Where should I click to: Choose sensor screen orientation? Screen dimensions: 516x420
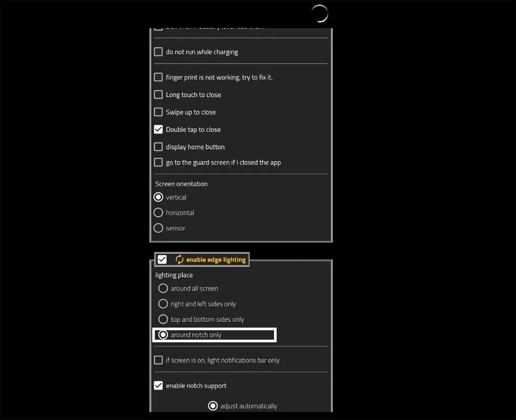pos(159,228)
